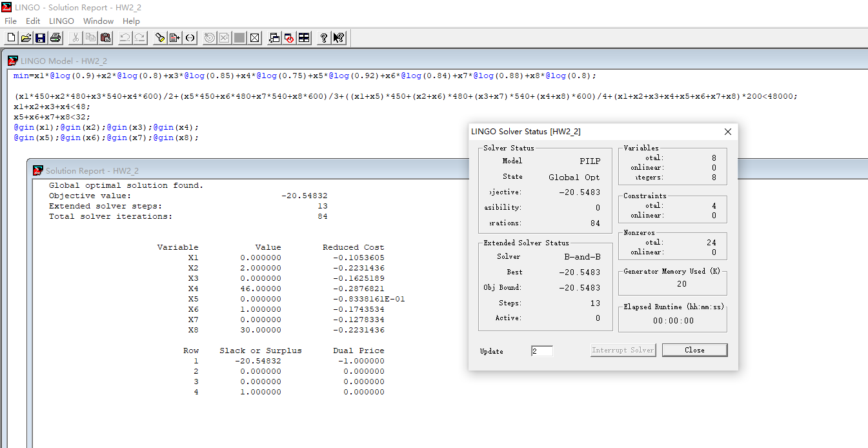Dismiss Solver Status dialog with X button
This screenshot has height=448, width=868.
(x=728, y=132)
